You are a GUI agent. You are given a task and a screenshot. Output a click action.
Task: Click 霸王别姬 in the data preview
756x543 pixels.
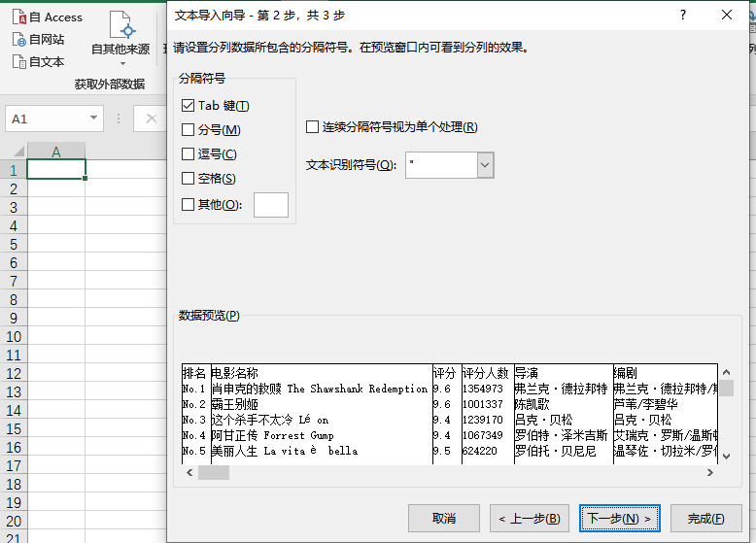235,404
